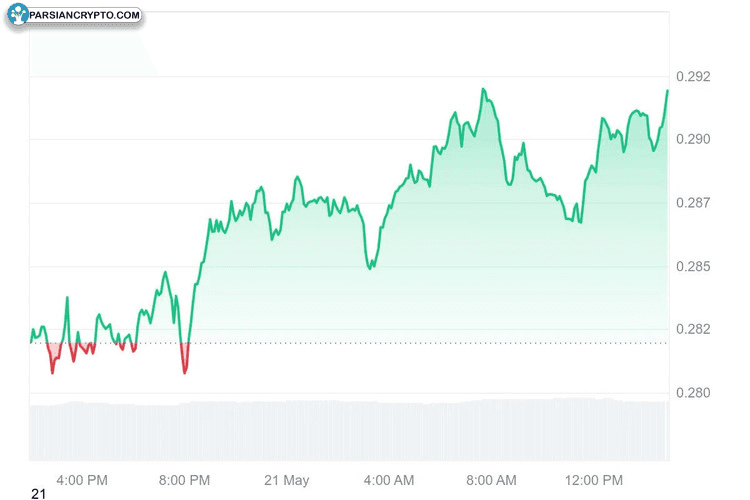750x500 pixels.
Task: Select the 8:00 PM time axis label
Action: click(184, 480)
